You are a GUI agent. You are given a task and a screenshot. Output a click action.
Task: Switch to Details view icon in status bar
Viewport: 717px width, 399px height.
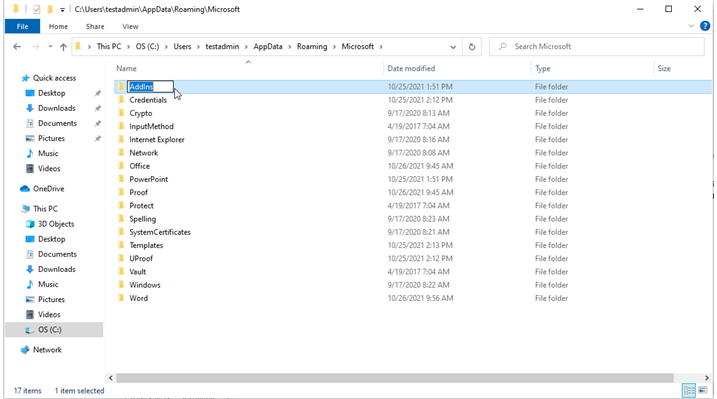coord(689,390)
